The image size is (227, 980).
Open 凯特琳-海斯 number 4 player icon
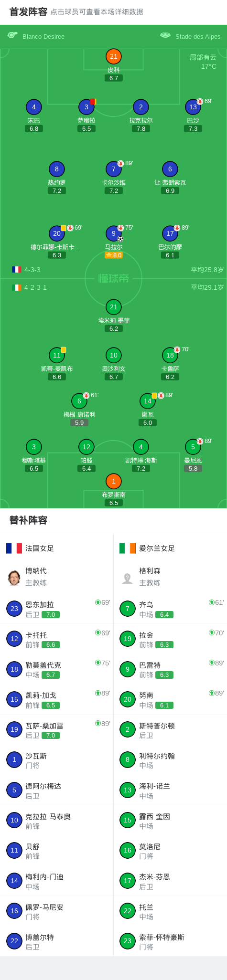pyautogui.click(x=141, y=447)
